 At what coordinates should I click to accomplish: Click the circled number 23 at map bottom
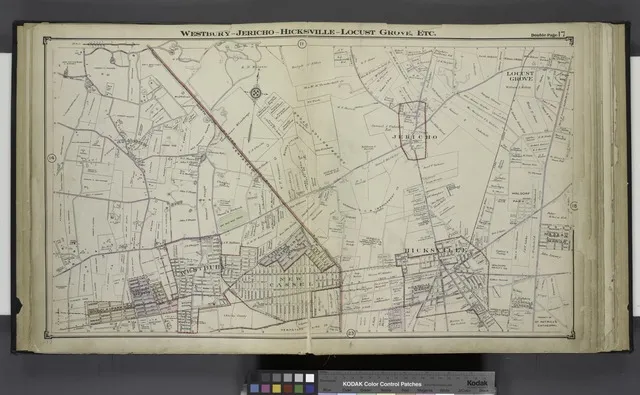click(x=351, y=333)
